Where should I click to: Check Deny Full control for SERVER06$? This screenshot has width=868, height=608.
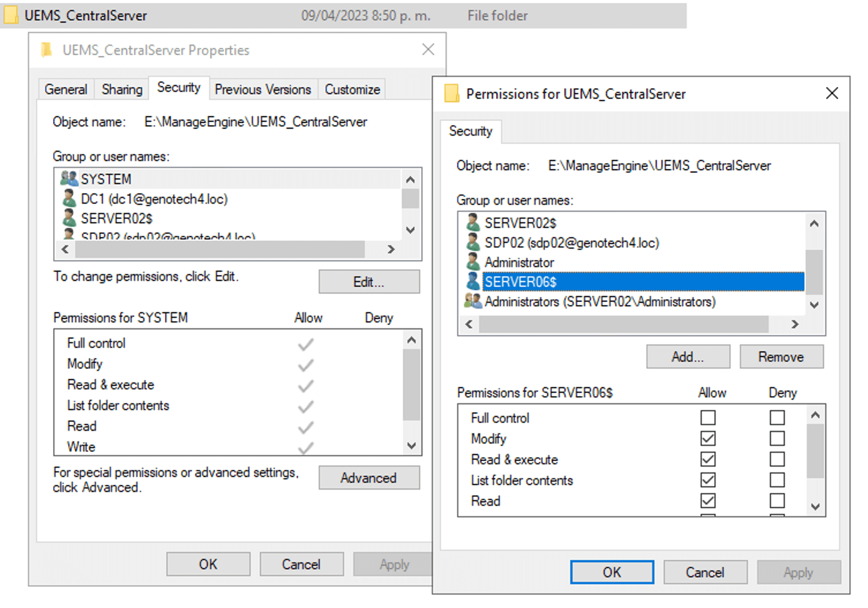pos(777,417)
